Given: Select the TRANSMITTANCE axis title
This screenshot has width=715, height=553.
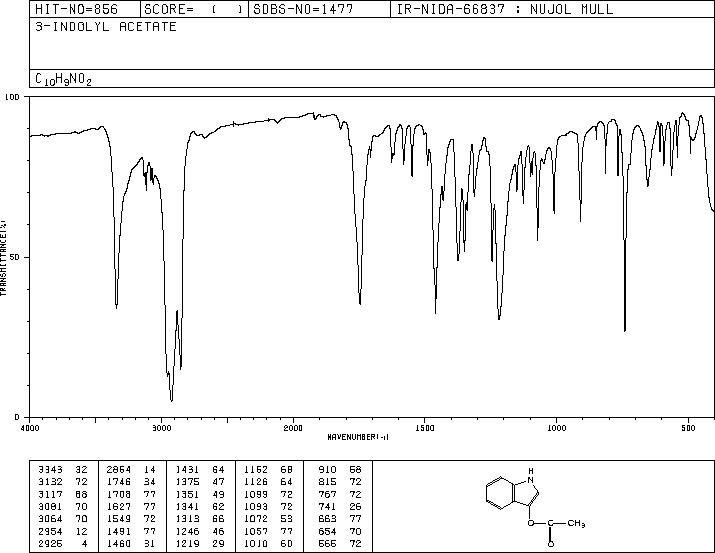Looking at the screenshot, I should 3,258.
